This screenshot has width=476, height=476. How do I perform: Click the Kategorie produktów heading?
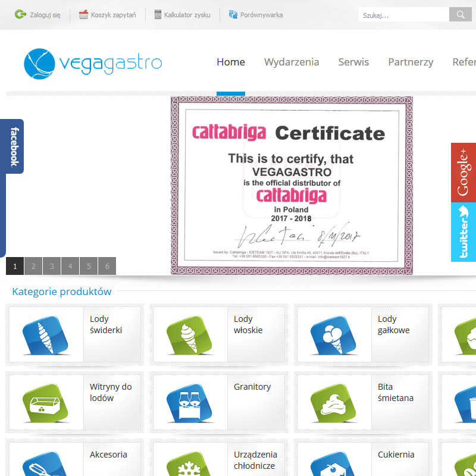click(x=62, y=292)
